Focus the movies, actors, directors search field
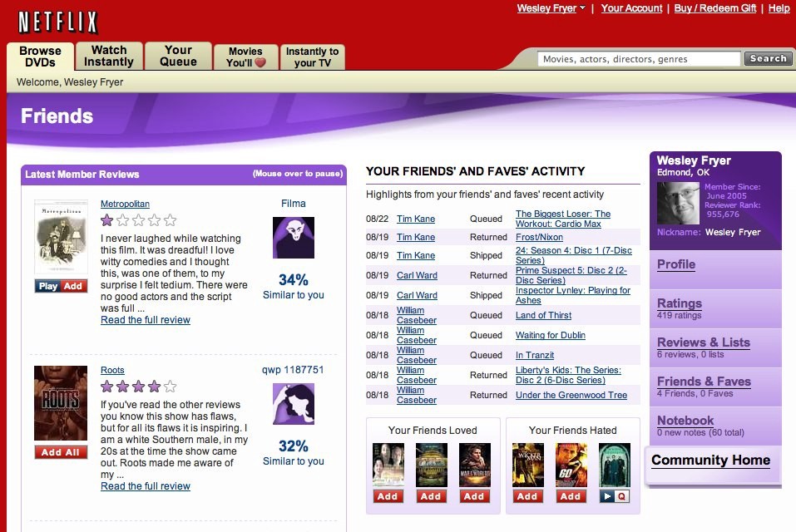This screenshot has height=532, width=796. point(639,59)
